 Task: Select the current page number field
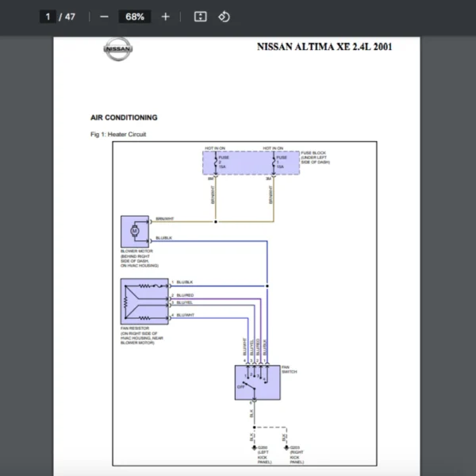[x=48, y=17]
